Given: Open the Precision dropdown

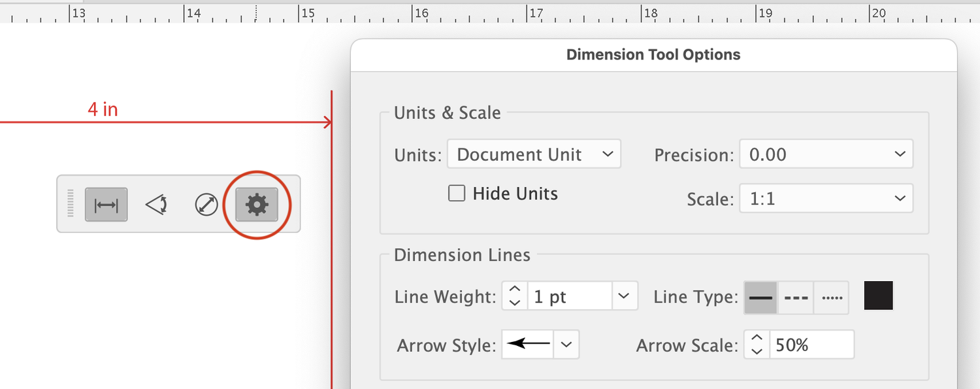Looking at the screenshot, I should tap(826, 154).
